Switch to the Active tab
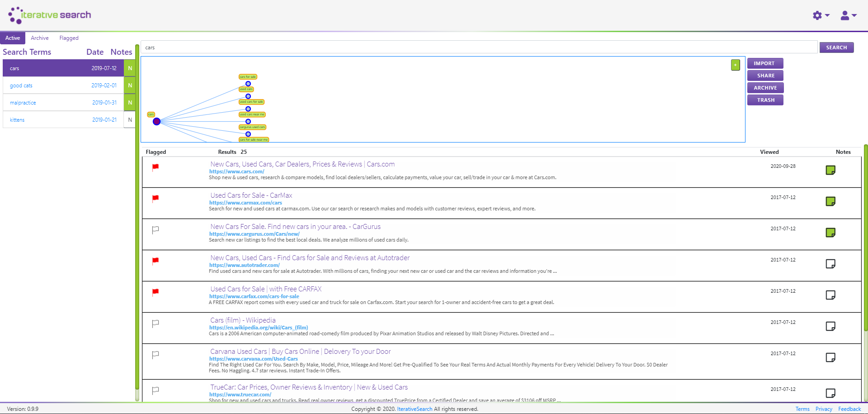 pyautogui.click(x=13, y=38)
